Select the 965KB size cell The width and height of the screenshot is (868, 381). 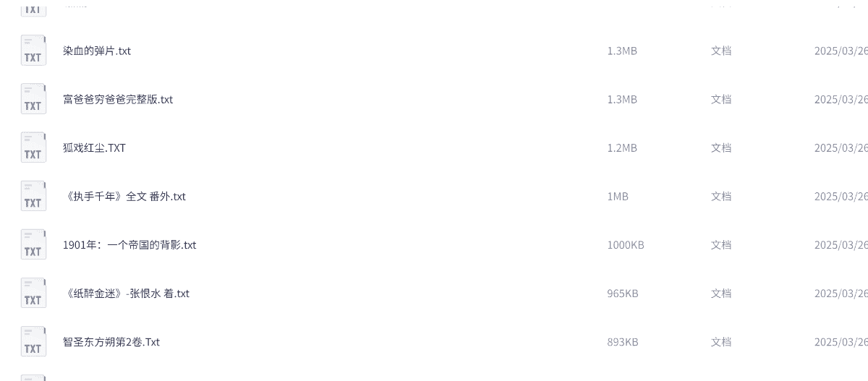623,293
